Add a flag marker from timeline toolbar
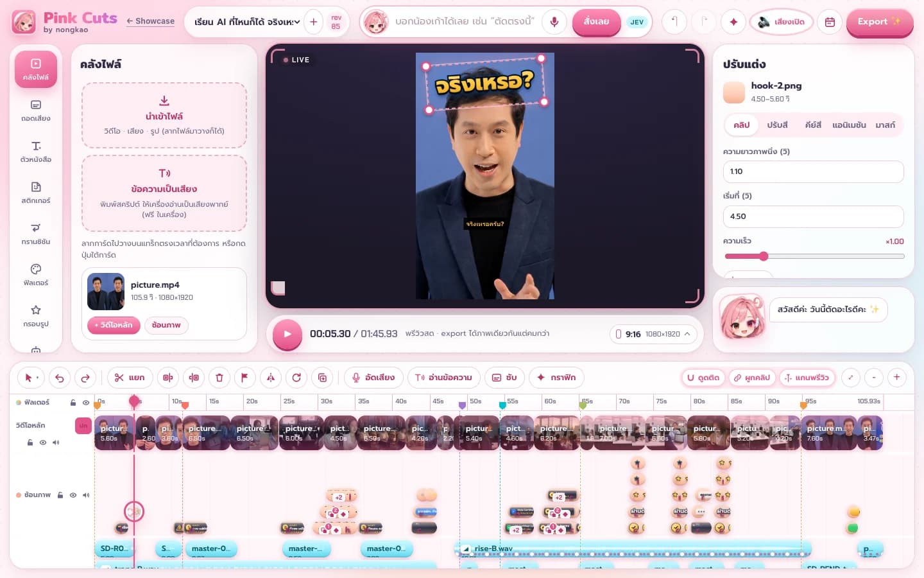Viewport: 924px width, 578px height. click(244, 378)
